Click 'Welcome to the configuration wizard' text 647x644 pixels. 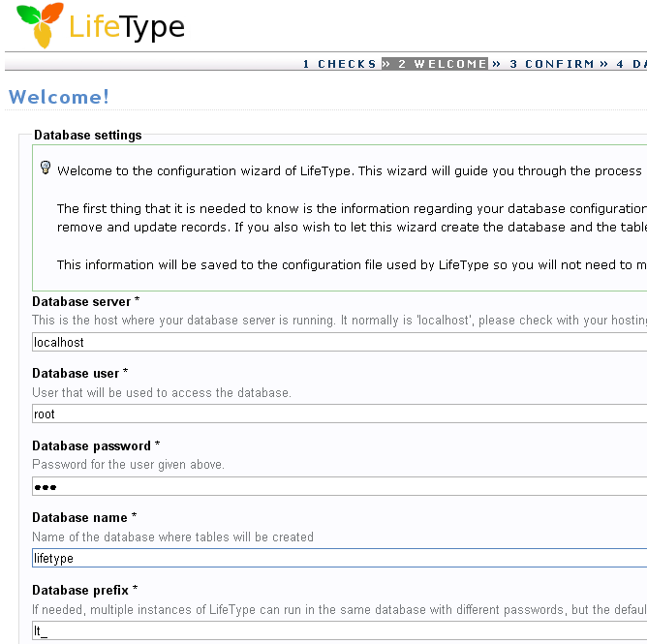point(352,171)
